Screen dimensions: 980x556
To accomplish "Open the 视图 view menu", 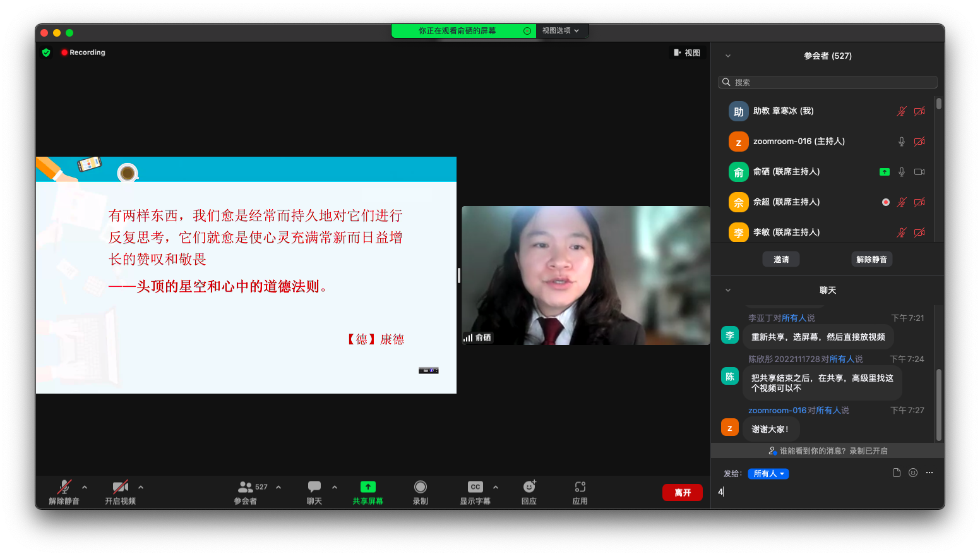I will tap(687, 53).
